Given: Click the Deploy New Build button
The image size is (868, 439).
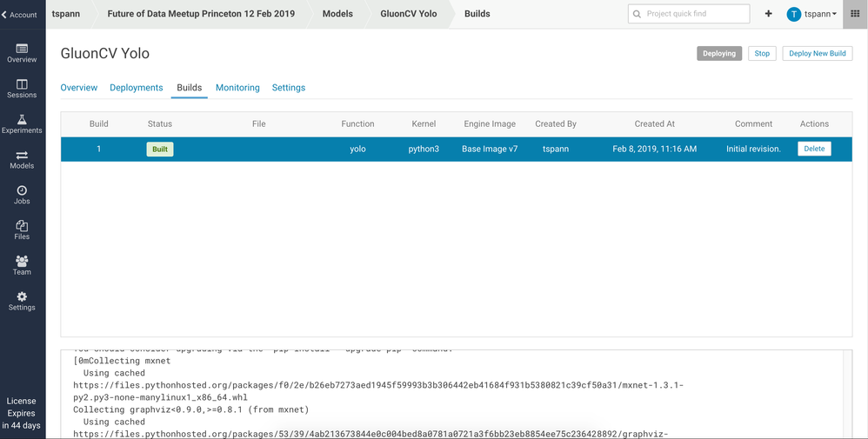Looking at the screenshot, I should pos(817,54).
